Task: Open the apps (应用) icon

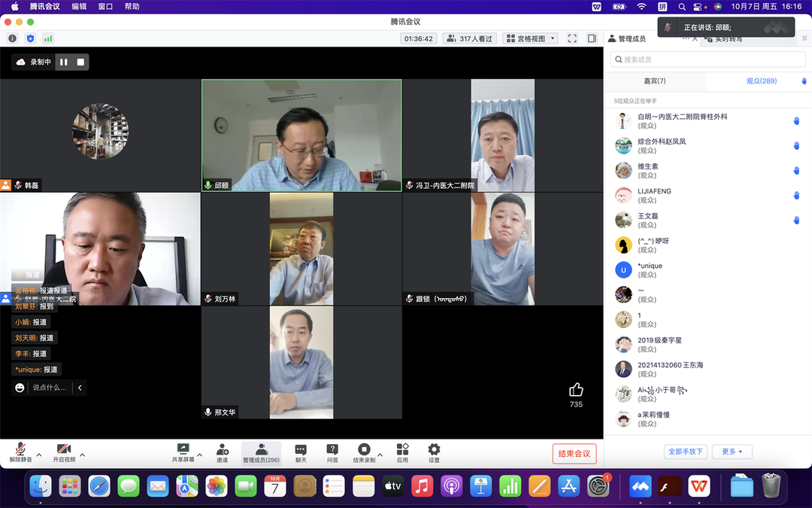Action: (402, 450)
